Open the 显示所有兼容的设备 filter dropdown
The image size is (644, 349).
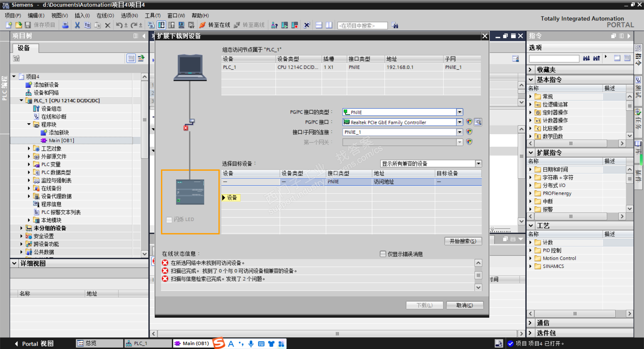pyautogui.click(x=478, y=164)
